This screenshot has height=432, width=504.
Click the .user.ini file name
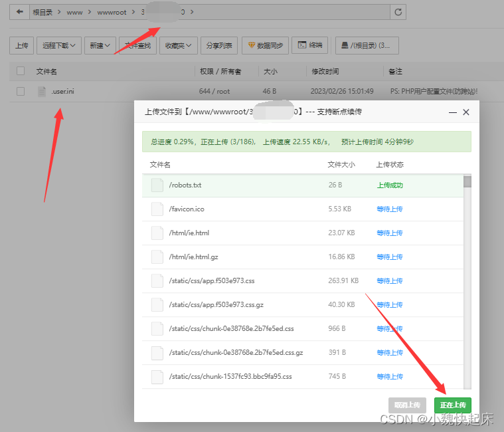click(x=62, y=91)
